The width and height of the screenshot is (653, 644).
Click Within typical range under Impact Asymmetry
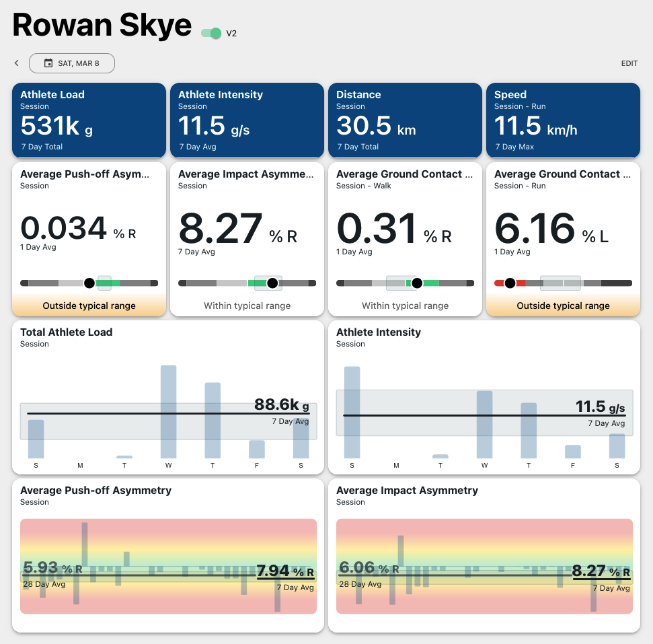(x=247, y=306)
